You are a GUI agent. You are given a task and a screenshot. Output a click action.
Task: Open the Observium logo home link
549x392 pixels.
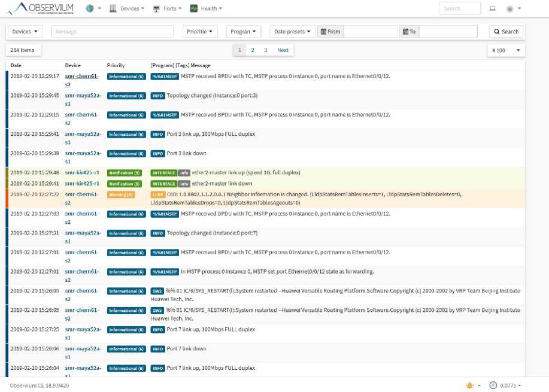coord(41,8)
